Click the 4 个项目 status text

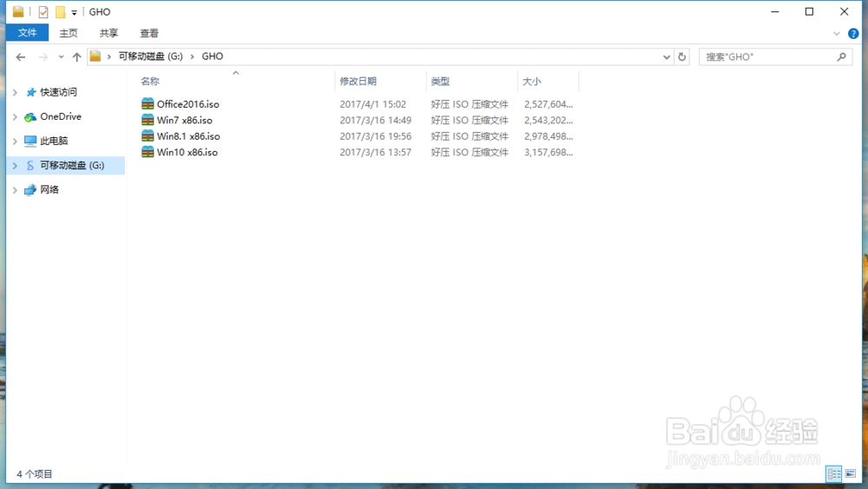tap(35, 474)
